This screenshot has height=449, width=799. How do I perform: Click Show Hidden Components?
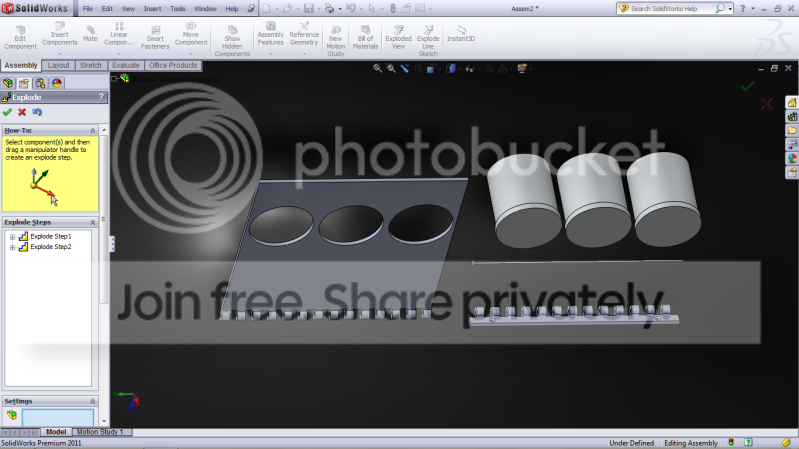point(232,41)
